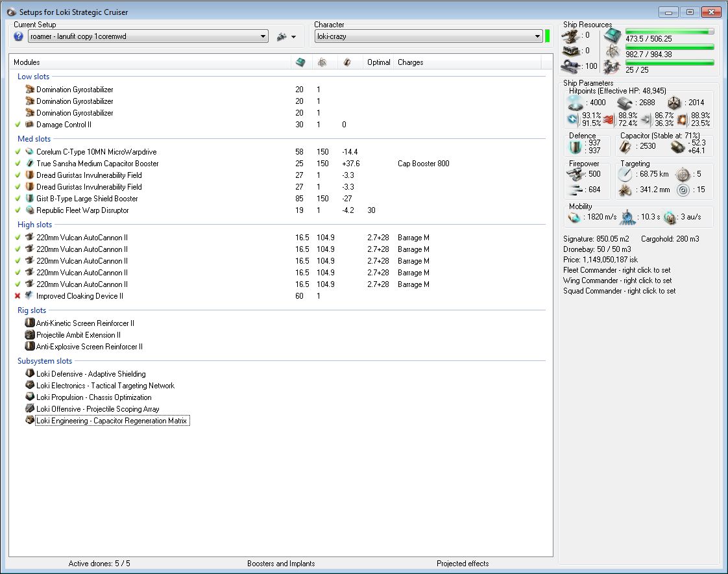Viewport: 728px width, 574px height.
Task: Click the sensor strength icon showing 15
Action: 683,190
